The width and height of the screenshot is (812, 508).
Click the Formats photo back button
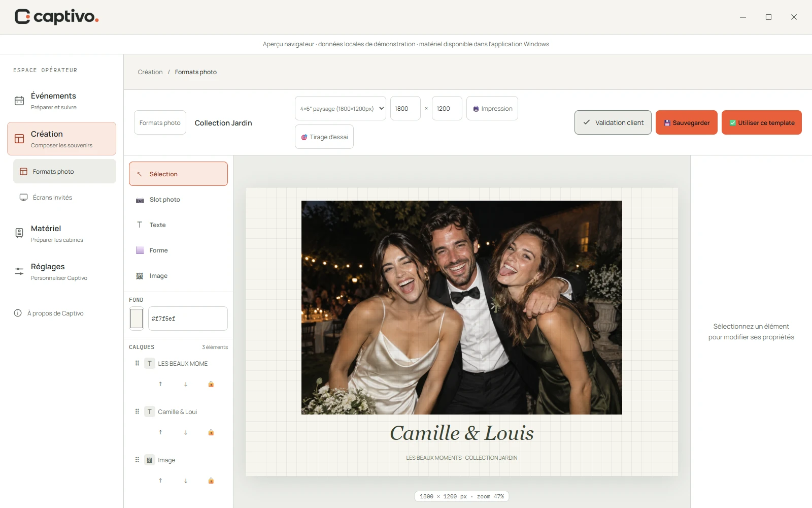click(160, 122)
